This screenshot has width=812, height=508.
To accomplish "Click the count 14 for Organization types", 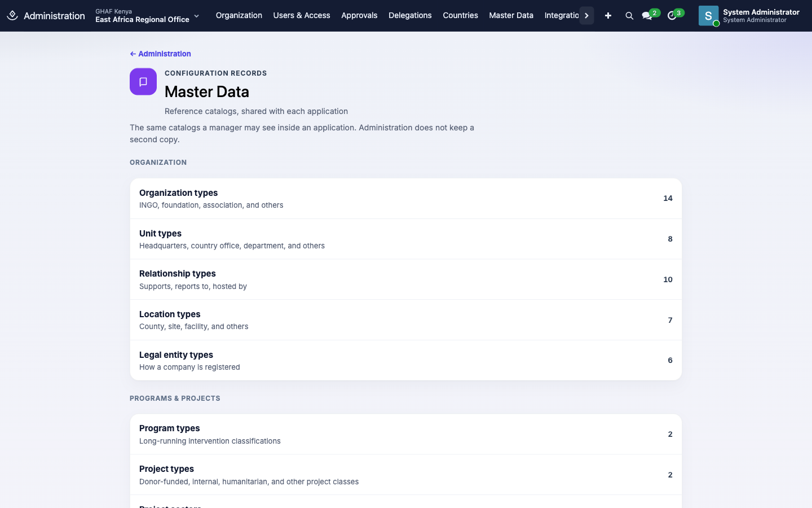I will click(x=668, y=198).
